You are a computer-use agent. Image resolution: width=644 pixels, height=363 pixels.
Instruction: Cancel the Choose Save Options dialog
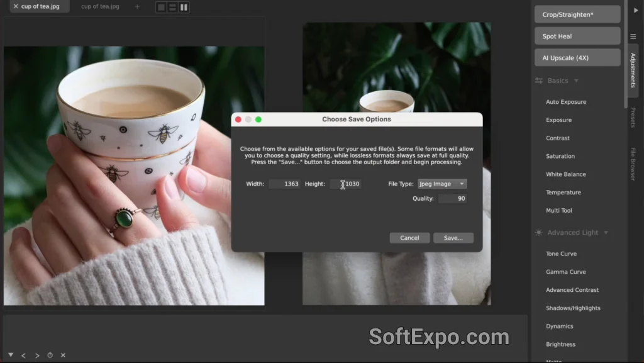pyautogui.click(x=409, y=238)
